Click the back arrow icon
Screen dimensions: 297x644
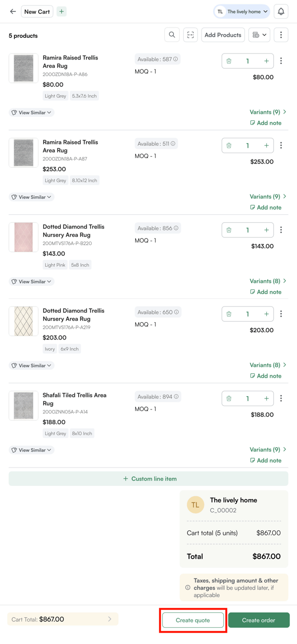(x=13, y=11)
